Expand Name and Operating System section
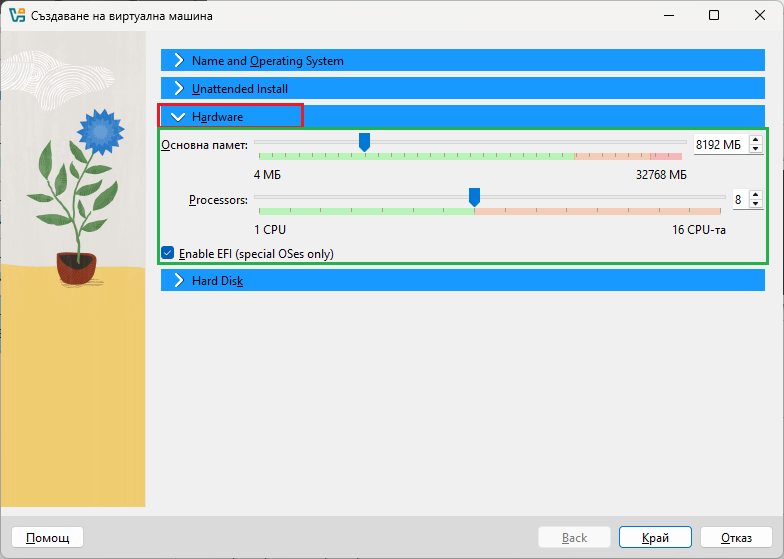 [462, 60]
